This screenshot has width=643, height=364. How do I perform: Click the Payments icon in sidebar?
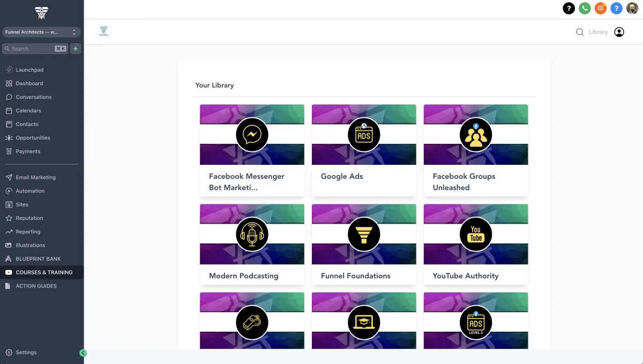pyautogui.click(x=9, y=151)
